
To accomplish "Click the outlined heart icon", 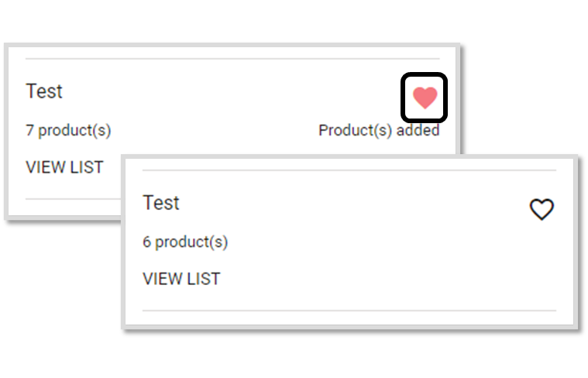I will point(542,209).
